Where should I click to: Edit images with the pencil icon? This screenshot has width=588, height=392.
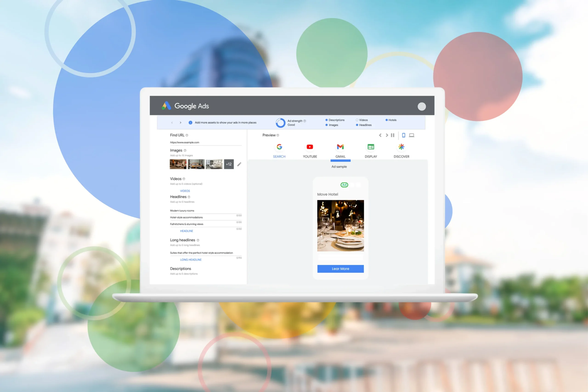coord(239,164)
